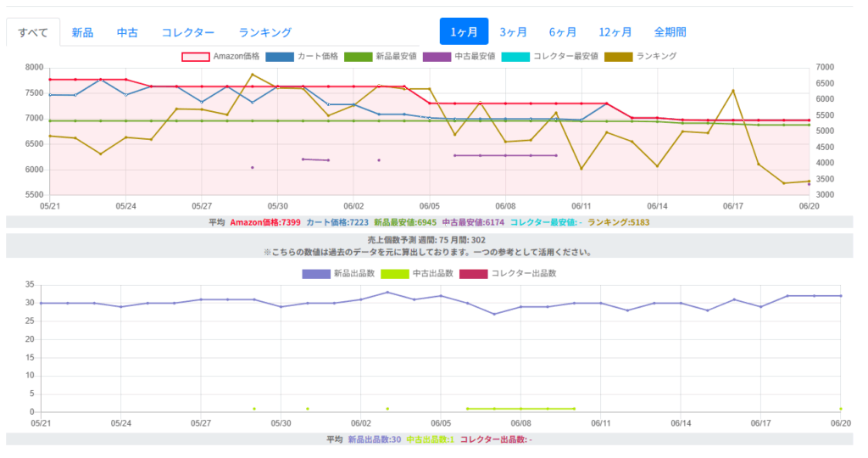Click the コレクター出品数 crimson legend swatch
The height and width of the screenshot is (458, 868).
[x=473, y=274]
